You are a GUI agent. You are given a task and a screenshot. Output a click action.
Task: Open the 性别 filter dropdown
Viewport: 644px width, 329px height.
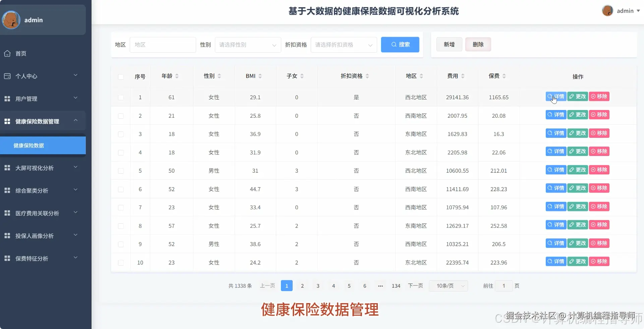click(248, 45)
